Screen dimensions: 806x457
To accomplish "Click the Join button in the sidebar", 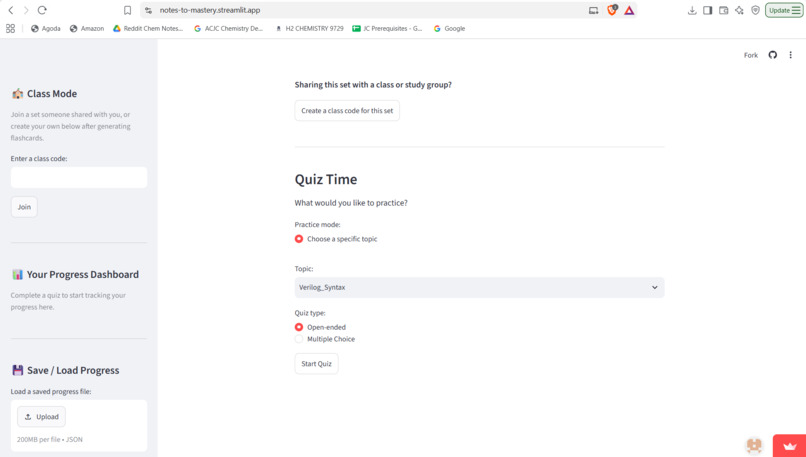I will pos(24,207).
